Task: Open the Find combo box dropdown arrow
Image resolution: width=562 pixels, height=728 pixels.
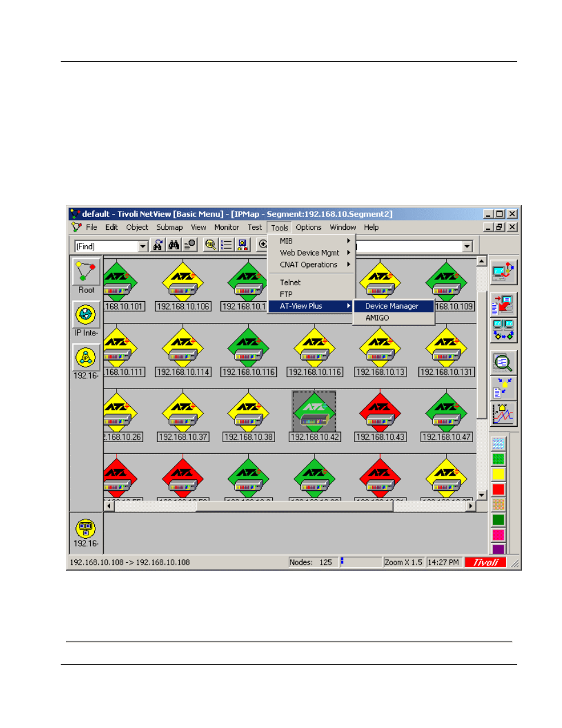Action: (x=143, y=246)
